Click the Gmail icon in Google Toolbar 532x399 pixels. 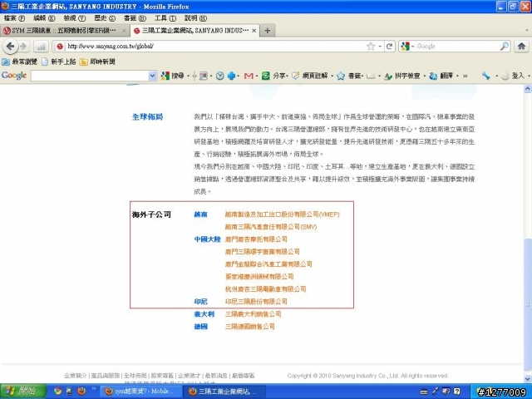[x=249, y=76]
